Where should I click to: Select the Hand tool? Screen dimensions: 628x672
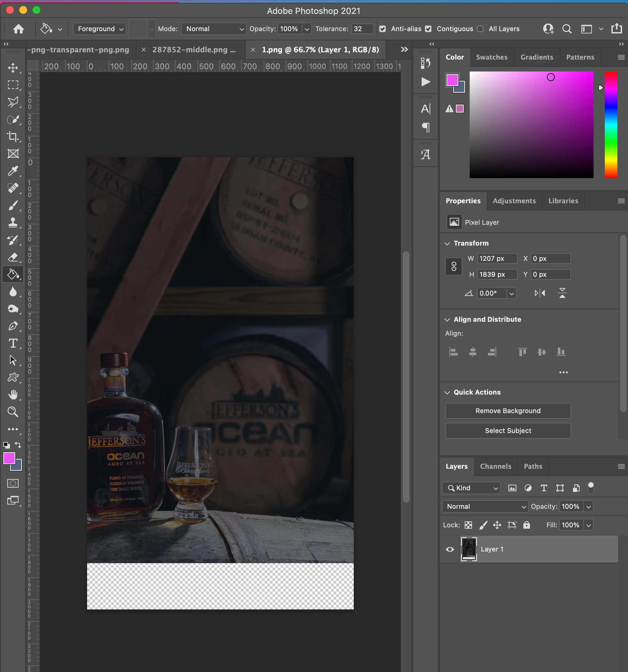click(x=13, y=395)
